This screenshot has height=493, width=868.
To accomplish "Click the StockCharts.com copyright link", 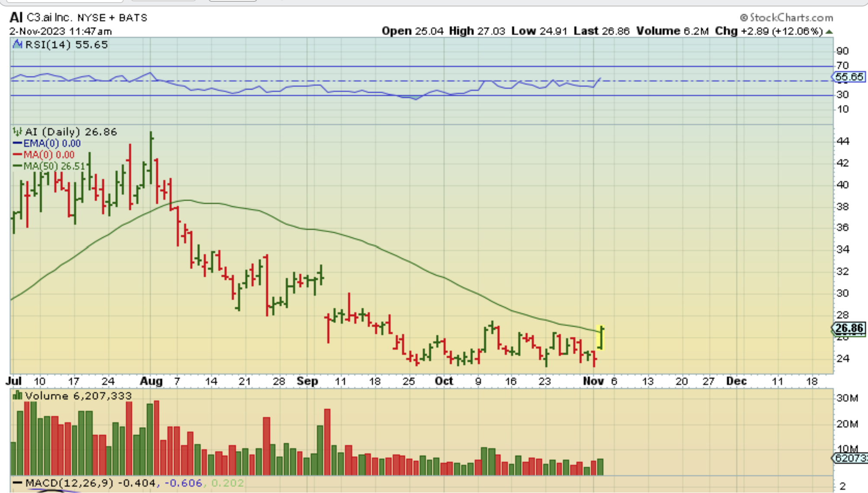I will (787, 18).
